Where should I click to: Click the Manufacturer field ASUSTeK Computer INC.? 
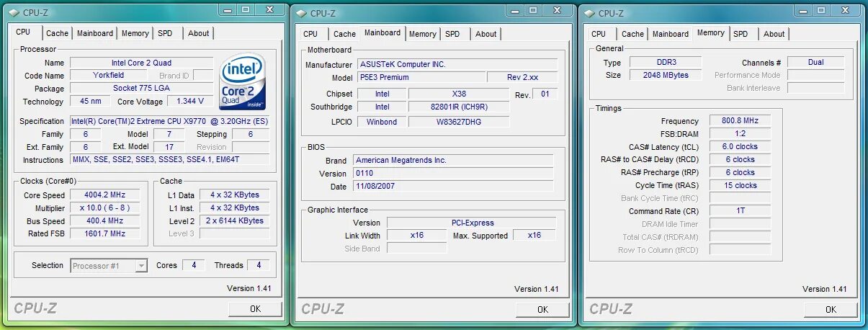tap(457, 65)
